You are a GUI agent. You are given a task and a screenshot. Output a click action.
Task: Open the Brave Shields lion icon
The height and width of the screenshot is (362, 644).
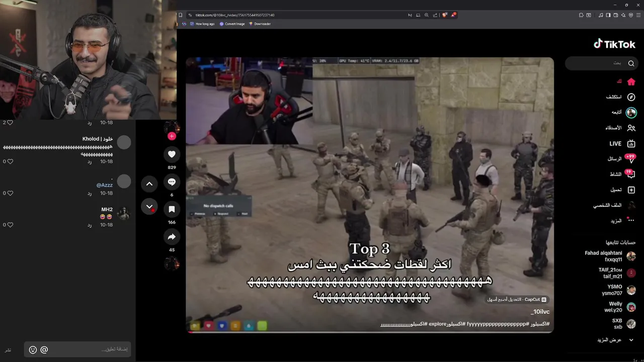(444, 15)
